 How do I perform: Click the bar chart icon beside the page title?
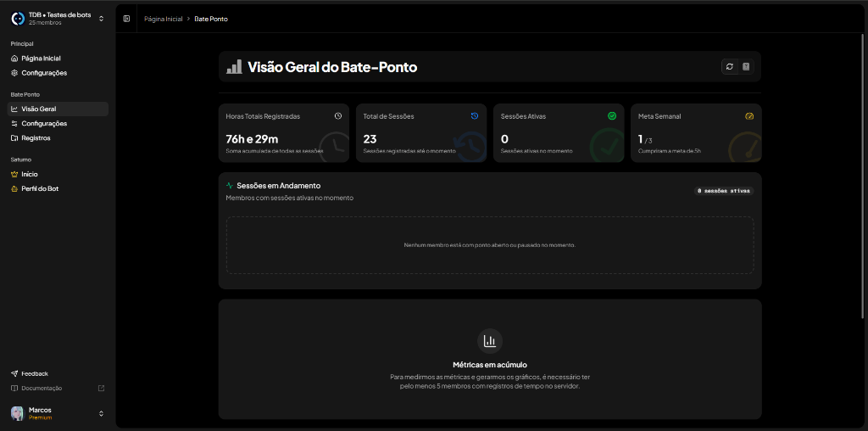234,67
